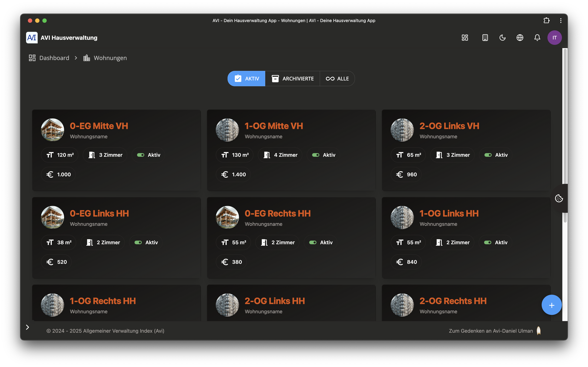Click the blue plus add button
The height and width of the screenshot is (367, 588).
(552, 305)
